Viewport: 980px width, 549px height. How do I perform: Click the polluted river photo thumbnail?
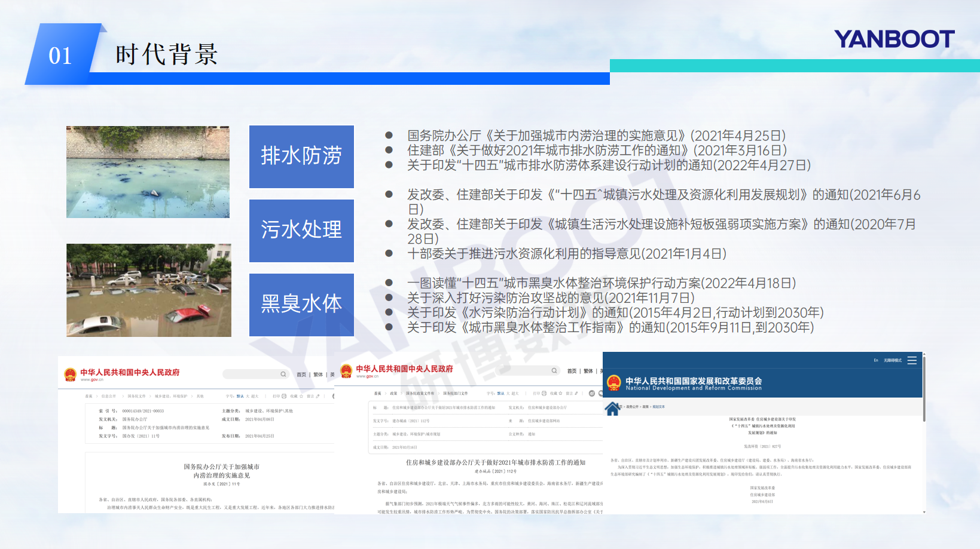click(x=148, y=172)
